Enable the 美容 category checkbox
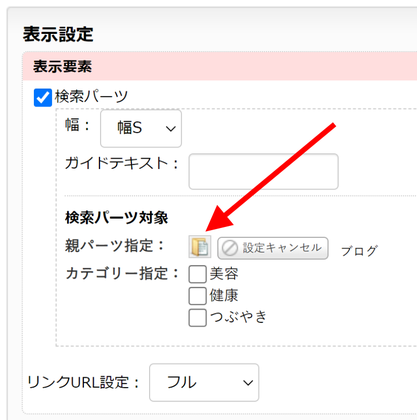Screen dimensions: 417x420 [x=197, y=274]
